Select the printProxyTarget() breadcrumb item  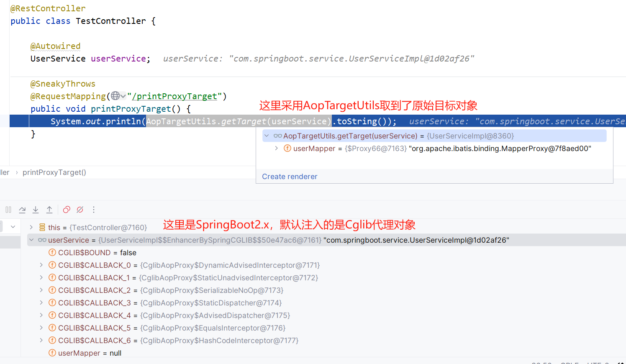pos(54,172)
